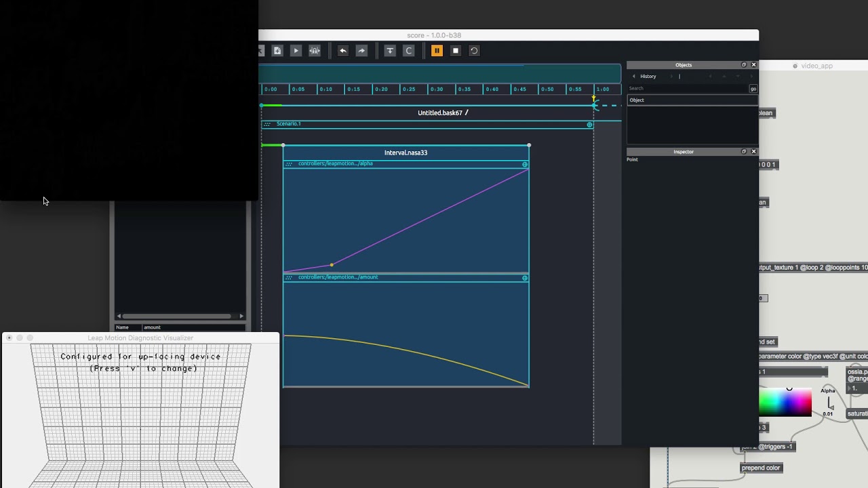Click the Name column header

point(128,328)
